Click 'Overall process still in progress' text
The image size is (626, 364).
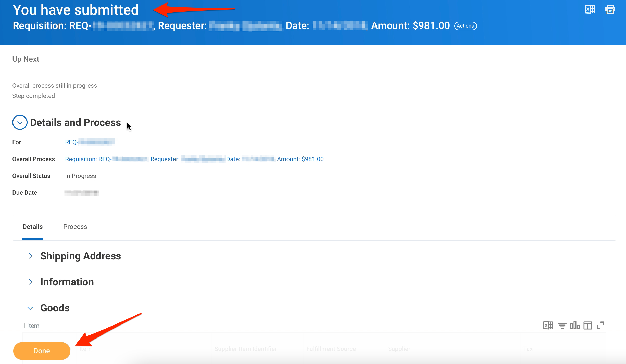tap(55, 86)
